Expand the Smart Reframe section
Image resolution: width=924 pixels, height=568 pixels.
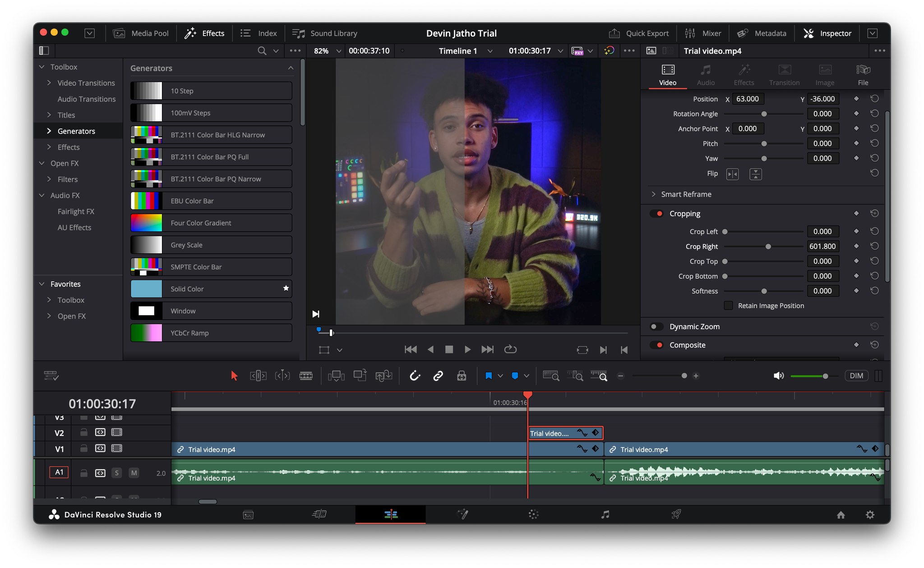tap(653, 194)
